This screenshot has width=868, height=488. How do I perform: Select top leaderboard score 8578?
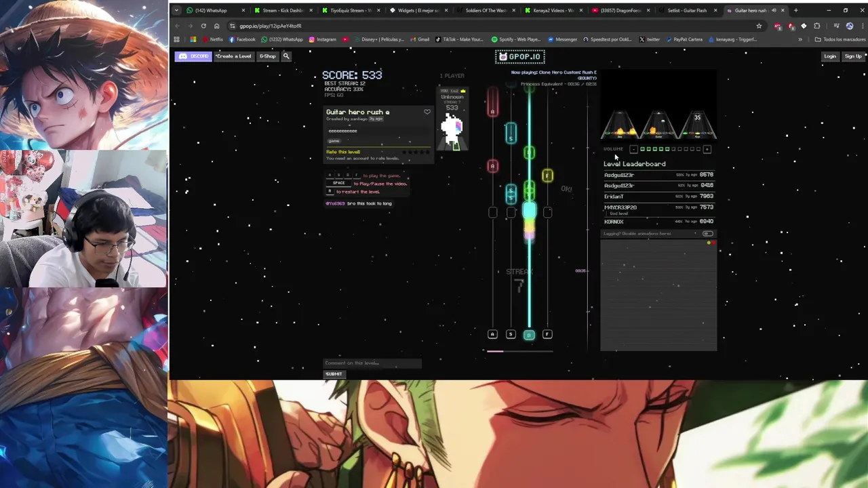coord(707,175)
